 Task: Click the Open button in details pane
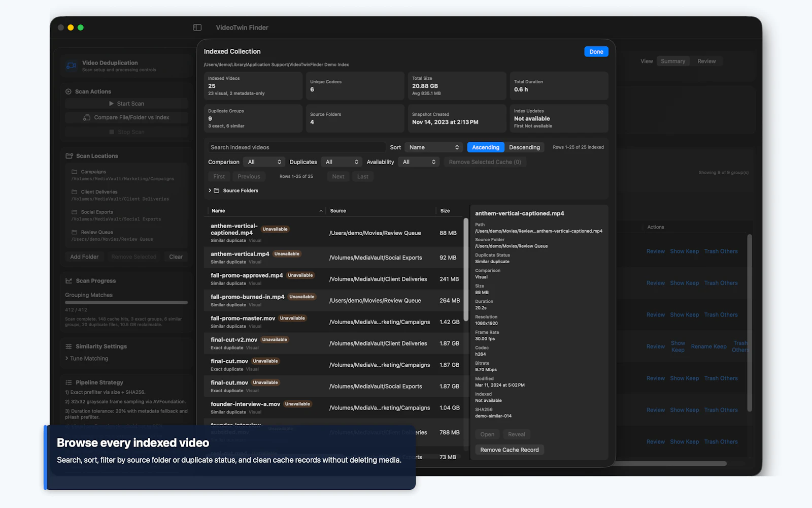(x=487, y=434)
